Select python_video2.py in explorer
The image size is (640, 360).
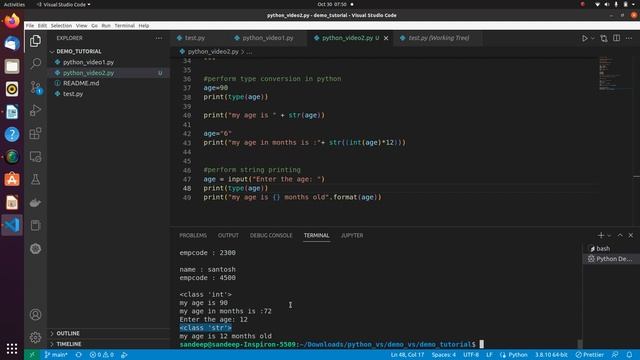pyautogui.click(x=109, y=73)
